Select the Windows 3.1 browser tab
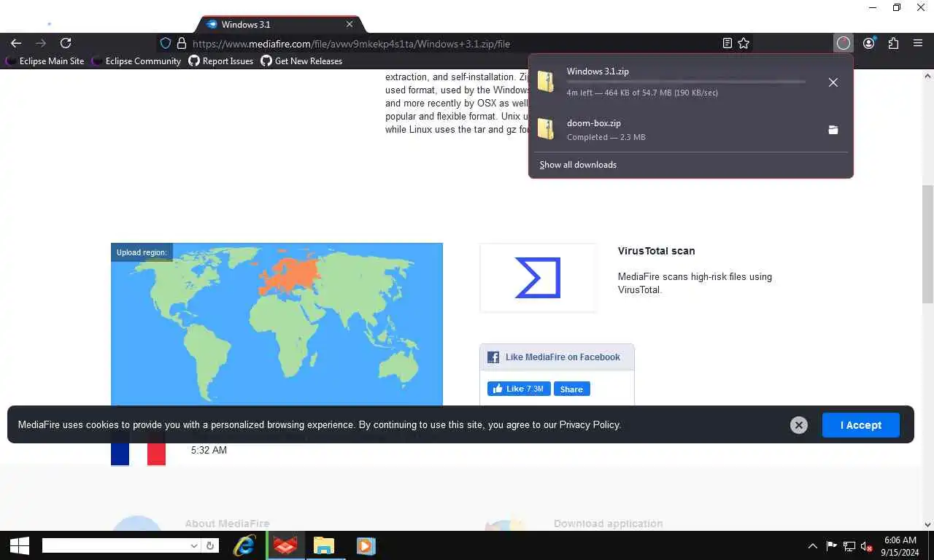This screenshot has height=560, width=934. [281, 24]
